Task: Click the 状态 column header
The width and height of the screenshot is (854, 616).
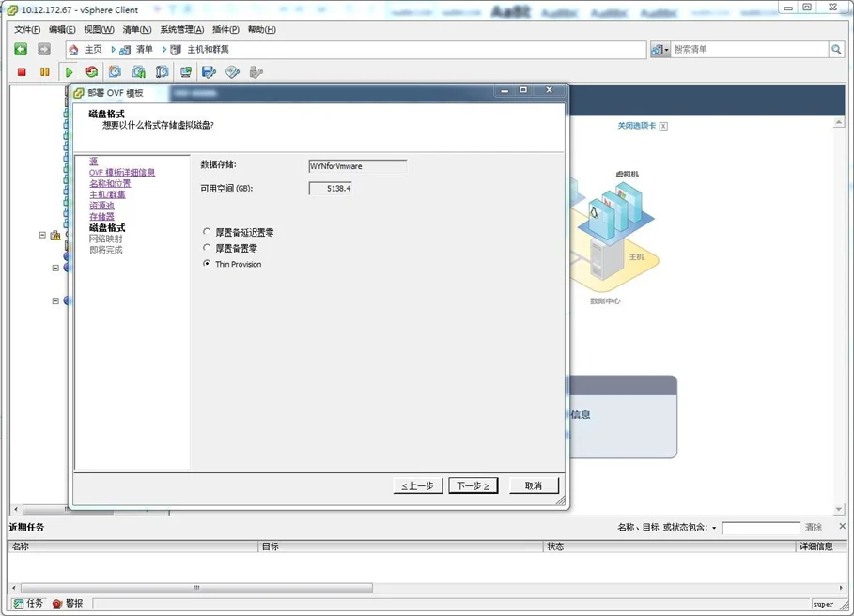Action: click(669, 547)
